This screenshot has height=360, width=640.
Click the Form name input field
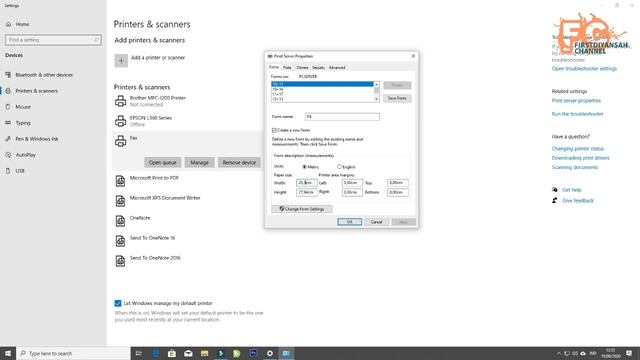(x=342, y=117)
